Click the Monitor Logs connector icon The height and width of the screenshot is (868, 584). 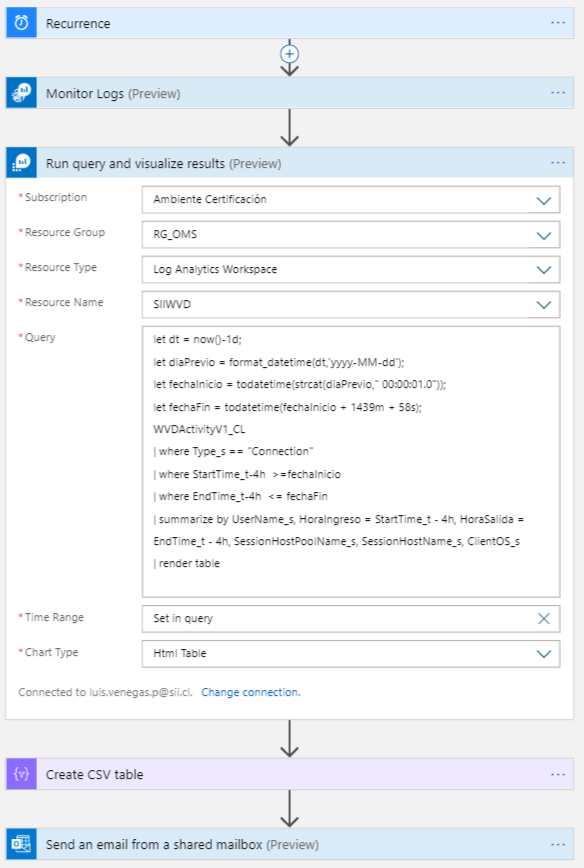click(22, 93)
